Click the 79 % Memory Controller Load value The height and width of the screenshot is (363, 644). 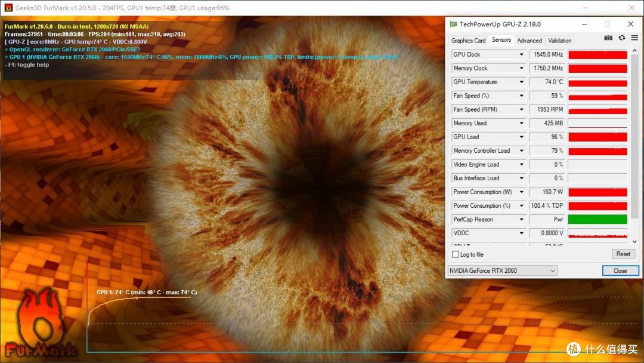point(547,150)
